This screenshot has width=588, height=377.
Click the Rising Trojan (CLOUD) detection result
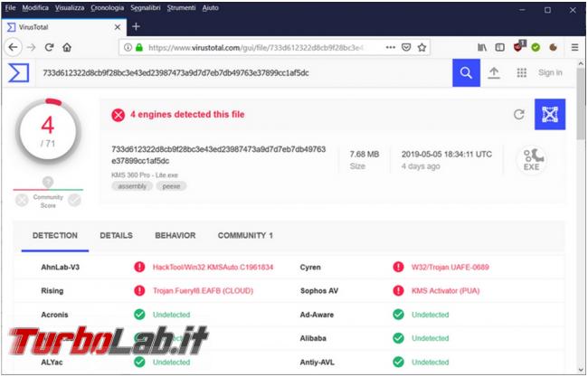point(203,291)
